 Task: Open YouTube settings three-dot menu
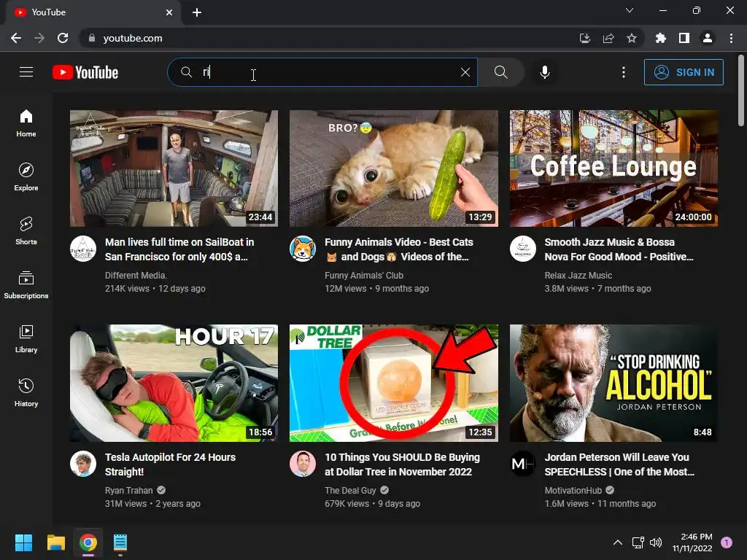click(x=624, y=72)
